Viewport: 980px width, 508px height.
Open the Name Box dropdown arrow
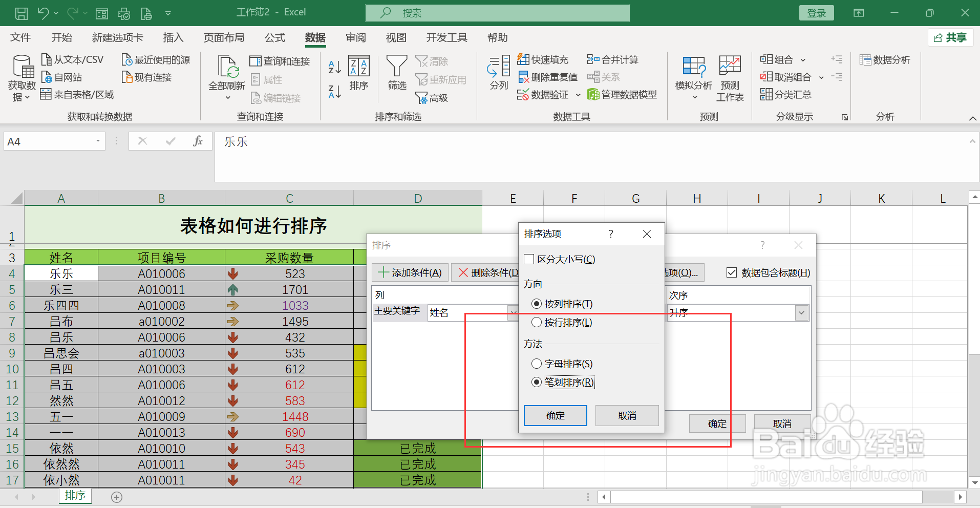(x=97, y=141)
